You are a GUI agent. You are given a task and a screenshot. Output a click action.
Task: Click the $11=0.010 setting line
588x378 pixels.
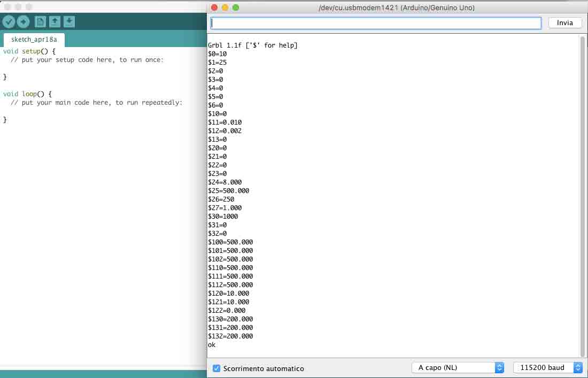225,122
